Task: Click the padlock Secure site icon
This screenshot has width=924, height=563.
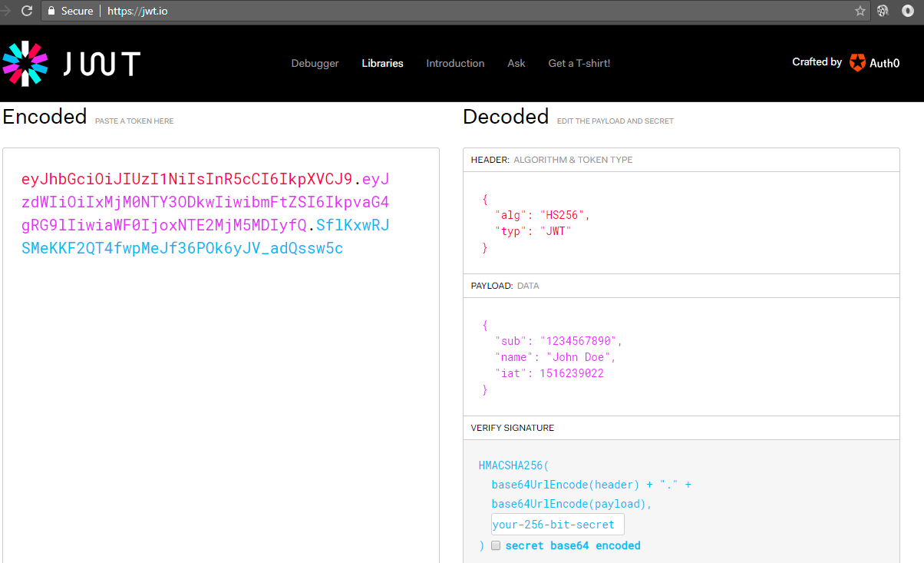Action: [52, 11]
